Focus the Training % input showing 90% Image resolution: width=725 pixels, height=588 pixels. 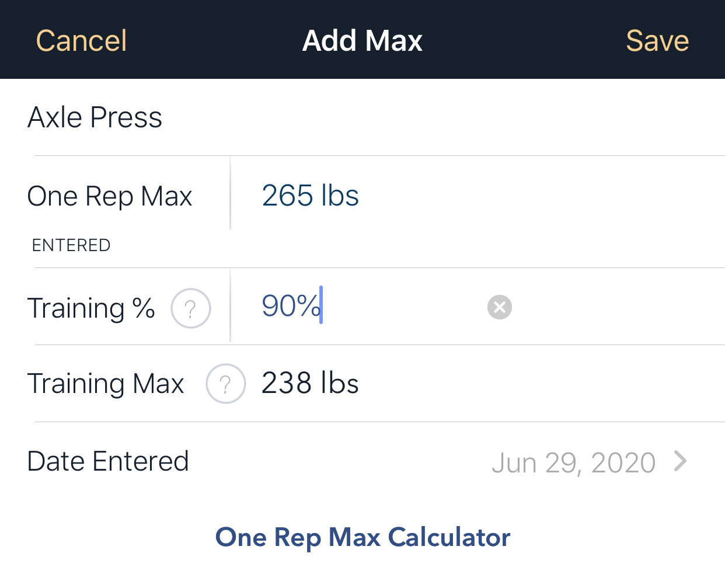291,306
